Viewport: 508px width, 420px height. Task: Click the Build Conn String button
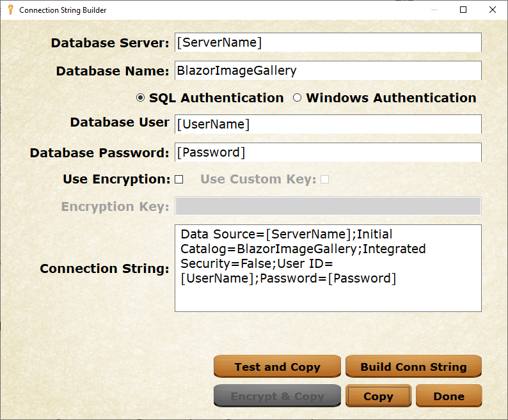click(413, 367)
